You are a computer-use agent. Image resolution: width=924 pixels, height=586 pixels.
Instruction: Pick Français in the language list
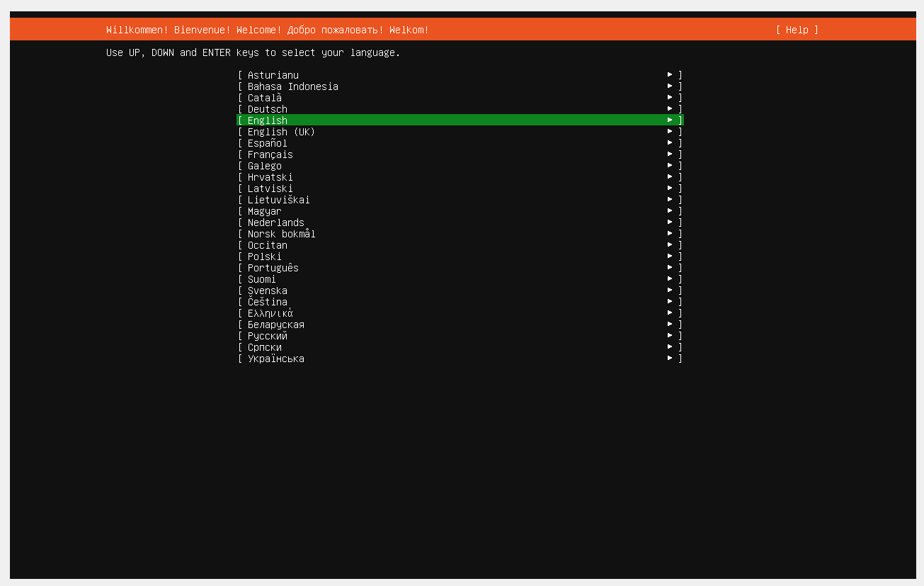click(x=460, y=154)
